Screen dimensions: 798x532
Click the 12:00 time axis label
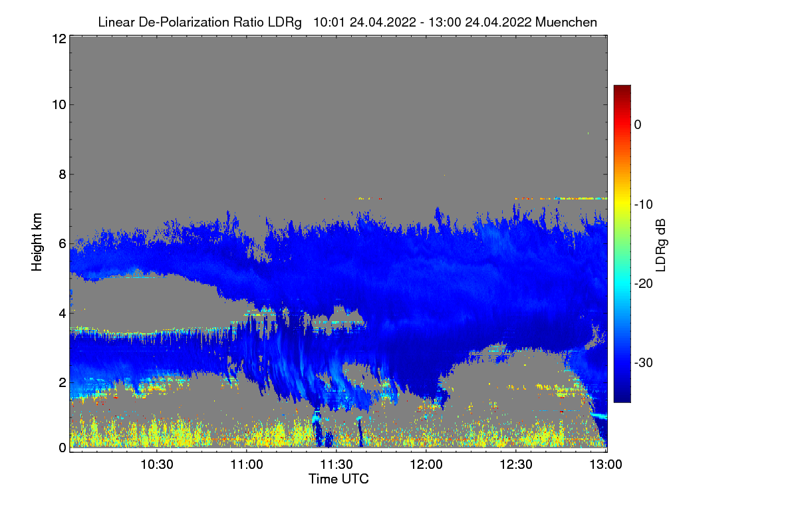(426, 464)
